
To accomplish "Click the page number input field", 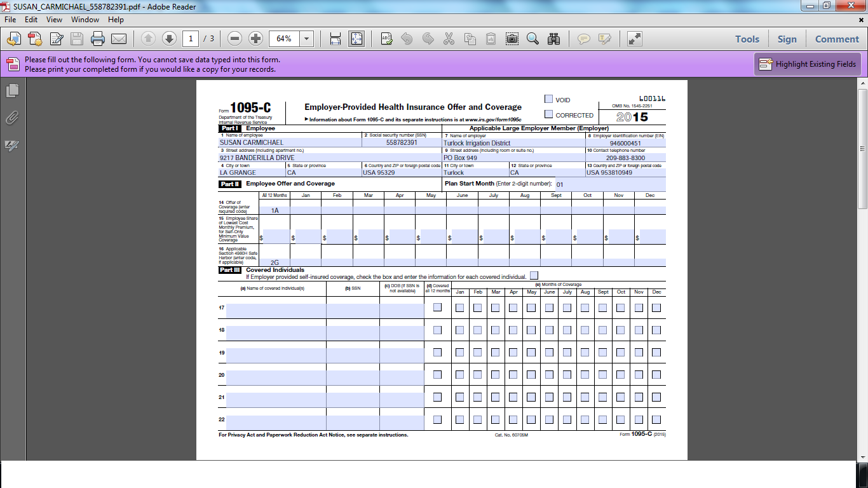I will tap(191, 39).
